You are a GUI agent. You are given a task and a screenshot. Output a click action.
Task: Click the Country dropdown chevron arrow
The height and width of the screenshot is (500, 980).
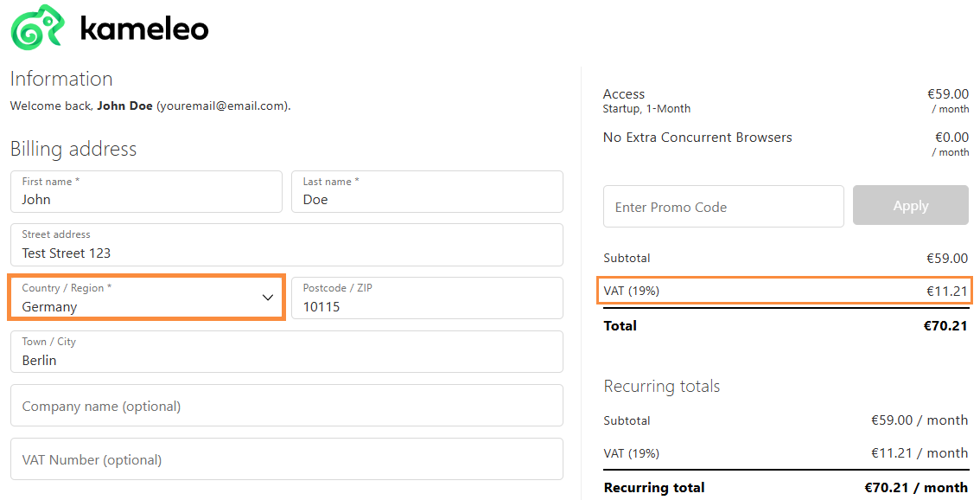pos(268,298)
